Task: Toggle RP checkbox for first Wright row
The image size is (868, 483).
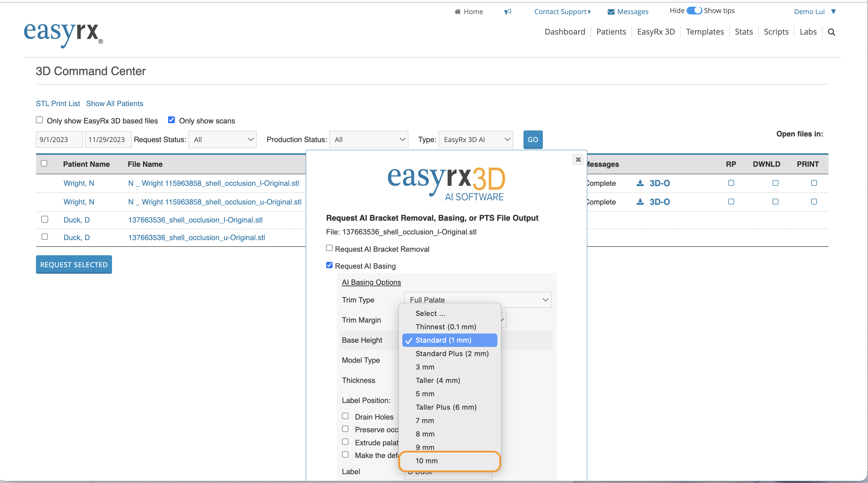Action: tap(731, 183)
